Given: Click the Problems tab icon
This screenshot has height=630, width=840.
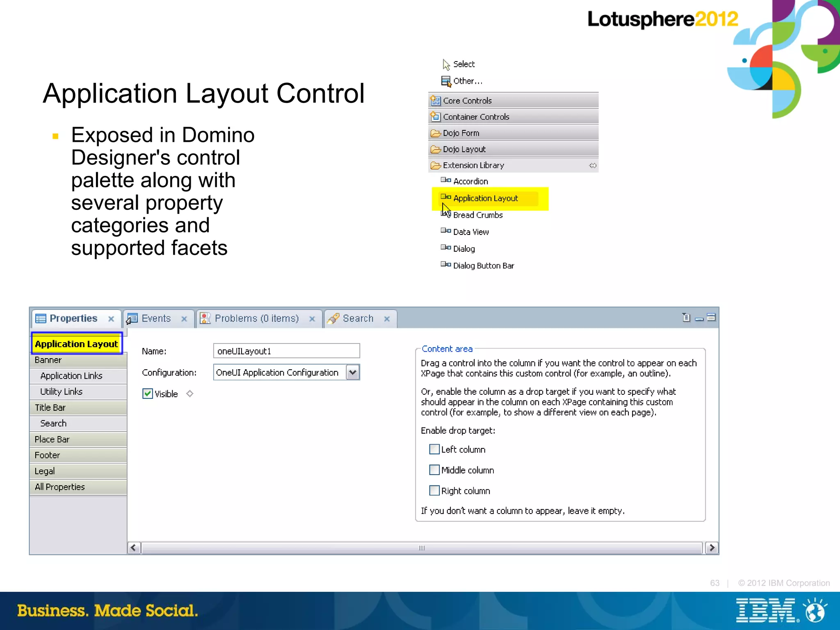Looking at the screenshot, I should point(205,318).
